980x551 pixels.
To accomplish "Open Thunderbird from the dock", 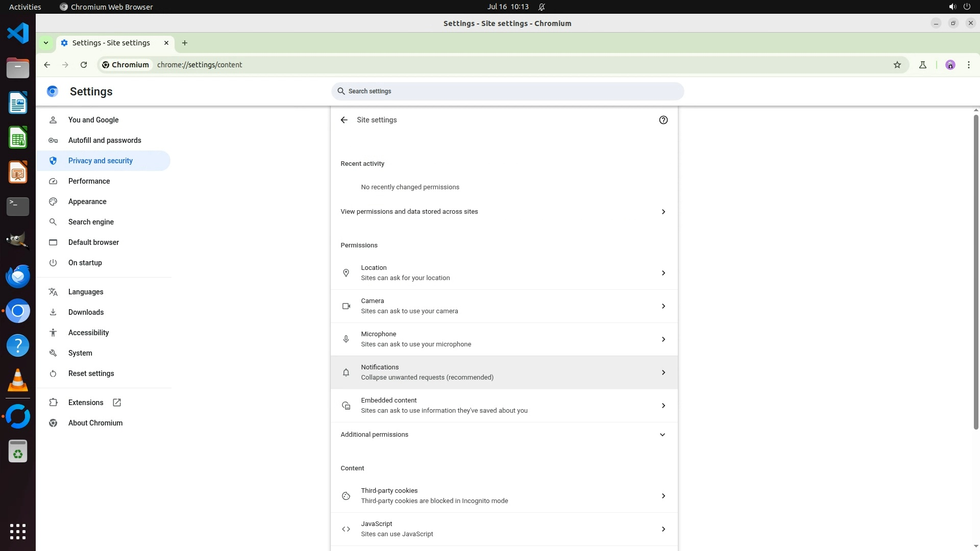I will [18, 277].
